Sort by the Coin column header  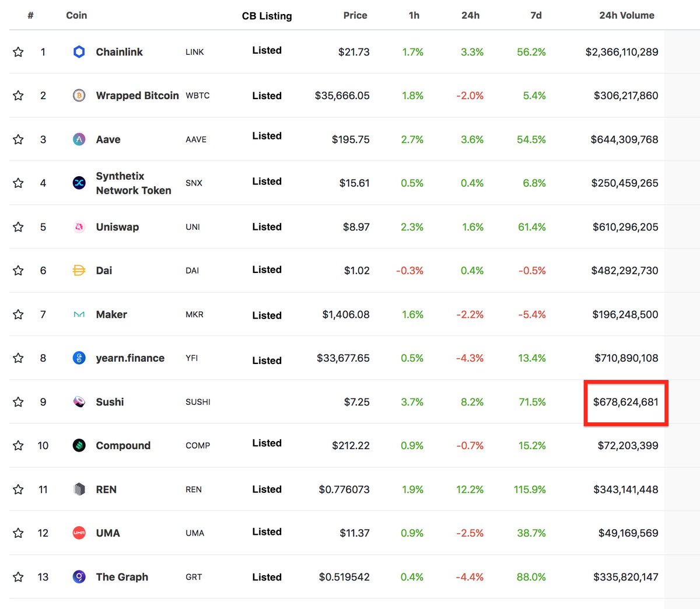pyautogui.click(x=76, y=15)
